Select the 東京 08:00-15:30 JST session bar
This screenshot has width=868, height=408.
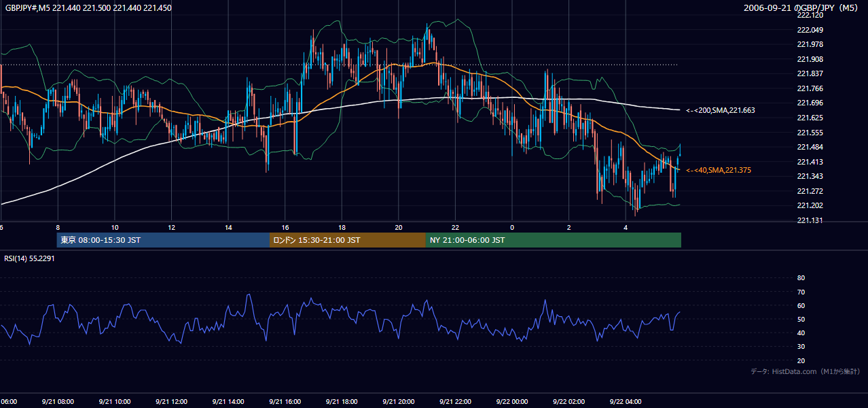tap(163, 240)
